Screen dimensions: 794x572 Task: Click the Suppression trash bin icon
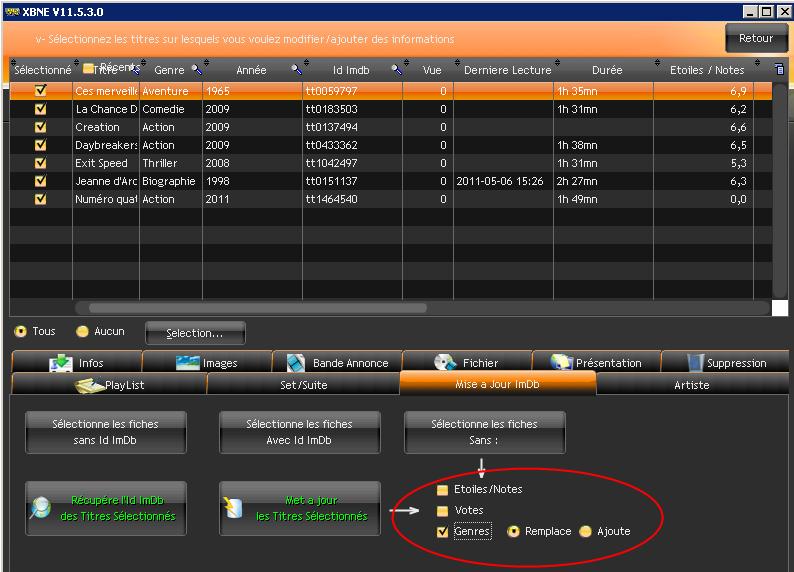coord(696,362)
